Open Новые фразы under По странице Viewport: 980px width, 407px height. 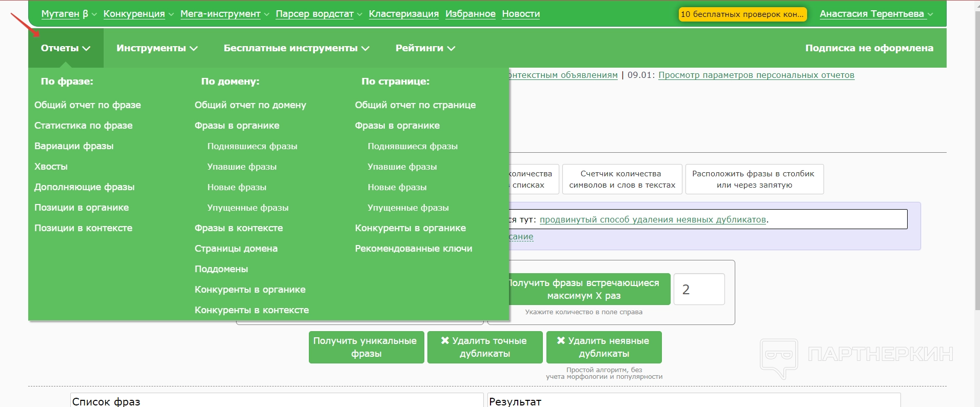(398, 187)
